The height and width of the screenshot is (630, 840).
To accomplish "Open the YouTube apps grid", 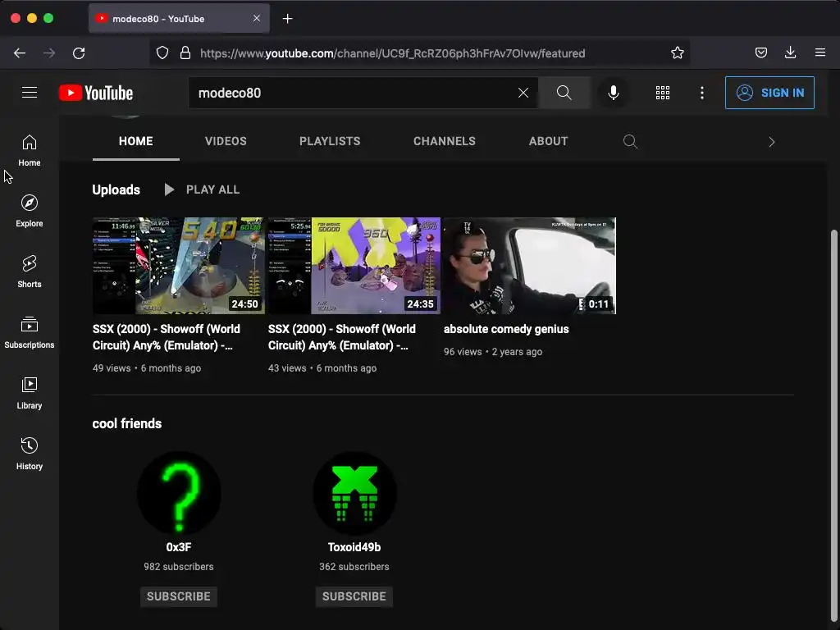I will tap(663, 93).
